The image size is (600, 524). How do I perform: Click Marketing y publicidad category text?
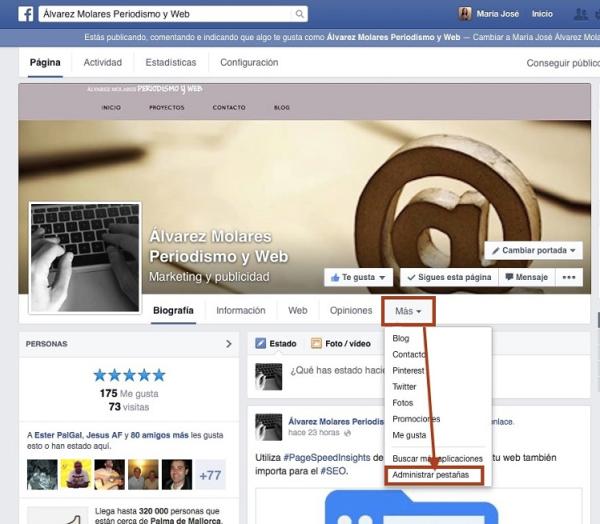[x=209, y=277]
